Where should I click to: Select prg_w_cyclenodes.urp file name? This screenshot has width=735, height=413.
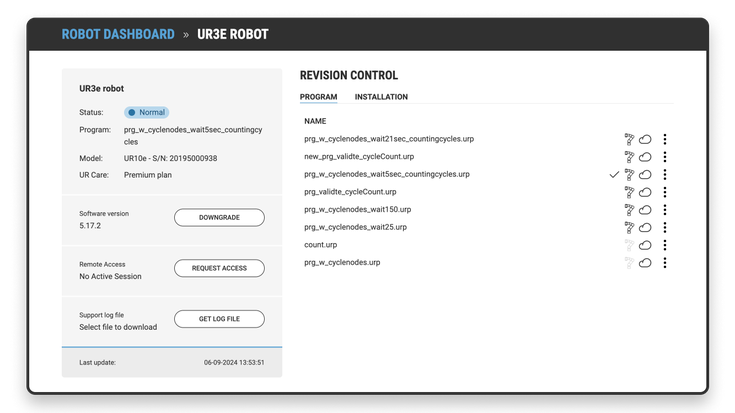click(342, 262)
